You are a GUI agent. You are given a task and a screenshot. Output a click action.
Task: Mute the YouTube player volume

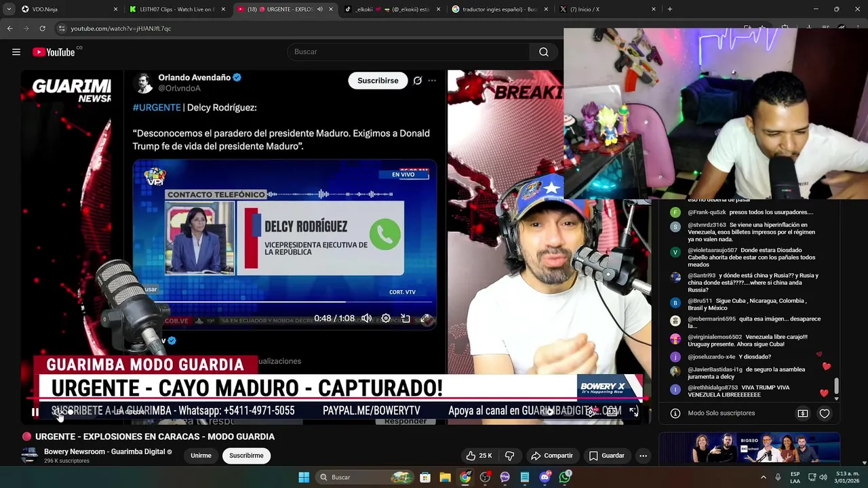pyautogui.click(x=57, y=411)
